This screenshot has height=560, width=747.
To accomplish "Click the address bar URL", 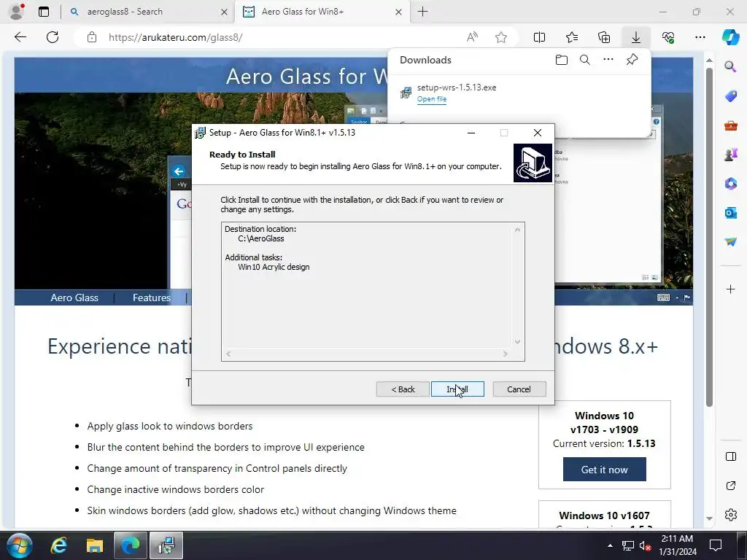I will (175, 38).
